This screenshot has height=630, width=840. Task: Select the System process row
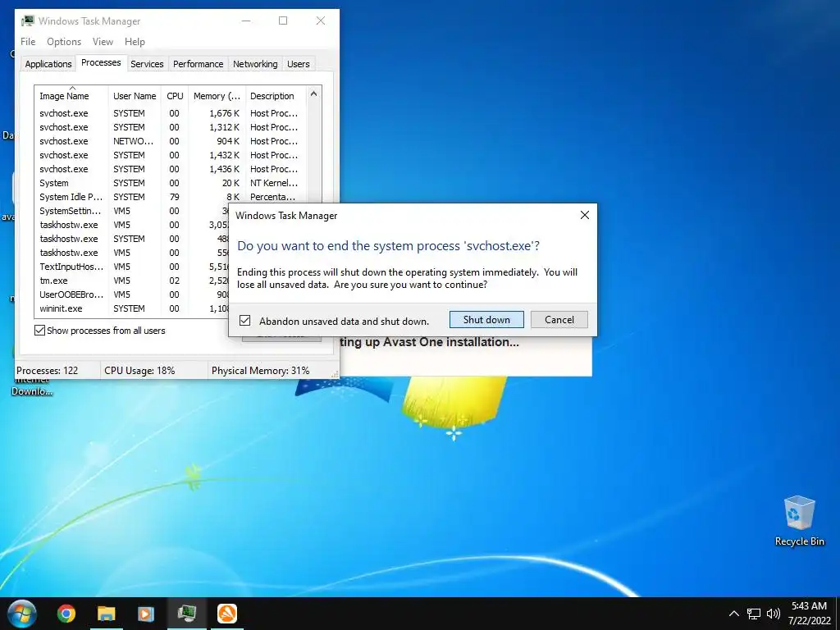point(169,183)
